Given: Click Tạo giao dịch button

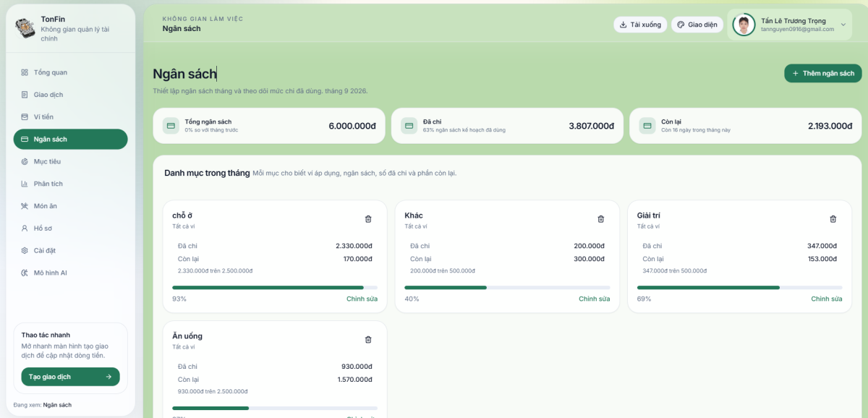Looking at the screenshot, I should coord(70,377).
